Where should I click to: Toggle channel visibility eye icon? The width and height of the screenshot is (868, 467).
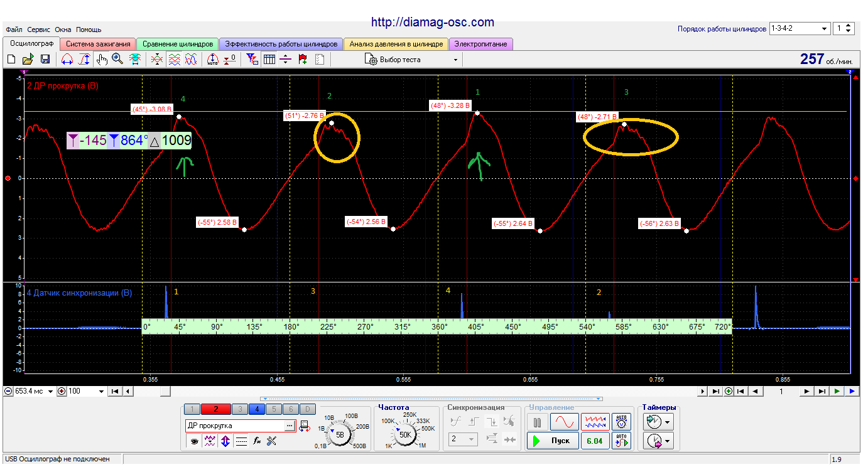tap(195, 441)
